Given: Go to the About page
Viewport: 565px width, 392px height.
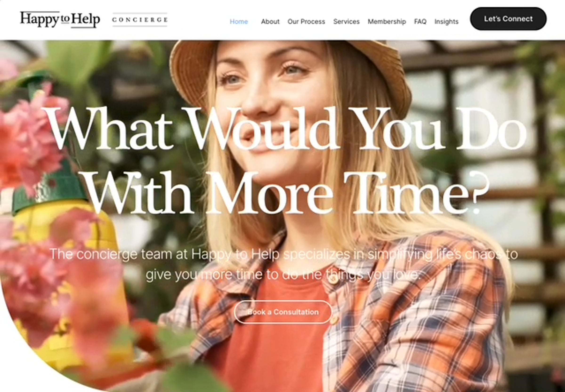Looking at the screenshot, I should 270,22.
